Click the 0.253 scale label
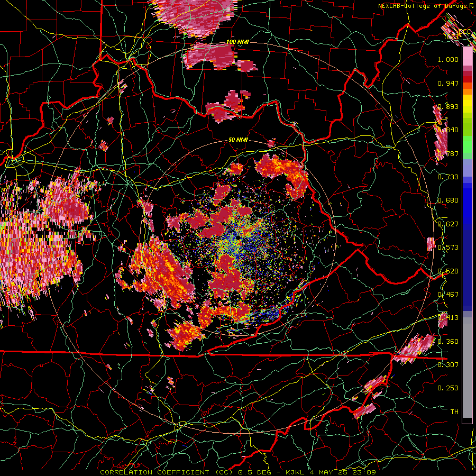 tap(448, 388)
